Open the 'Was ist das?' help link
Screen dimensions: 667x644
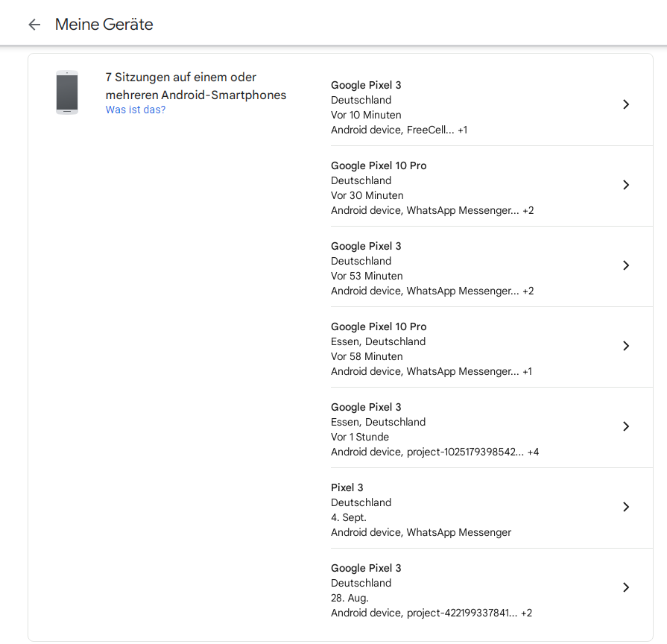(136, 110)
